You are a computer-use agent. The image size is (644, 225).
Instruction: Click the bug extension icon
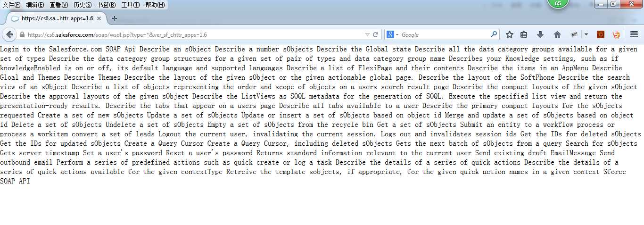click(574, 34)
